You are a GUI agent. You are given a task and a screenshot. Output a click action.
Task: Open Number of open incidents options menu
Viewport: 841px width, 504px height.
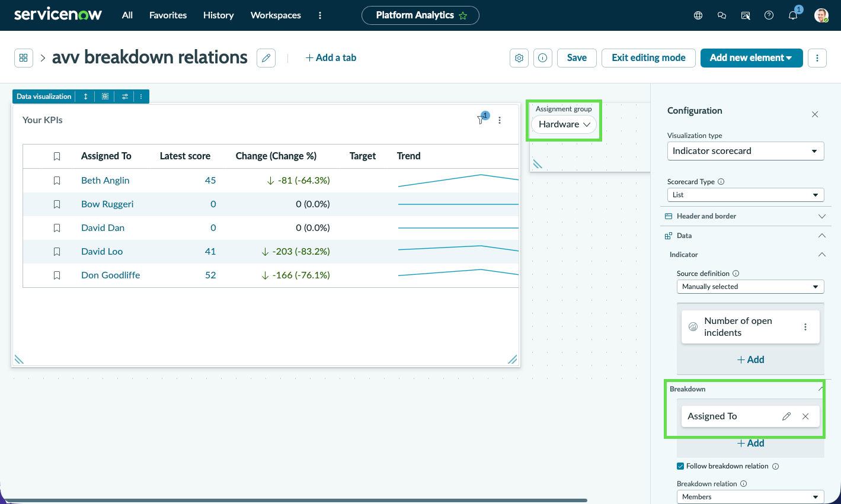point(805,327)
